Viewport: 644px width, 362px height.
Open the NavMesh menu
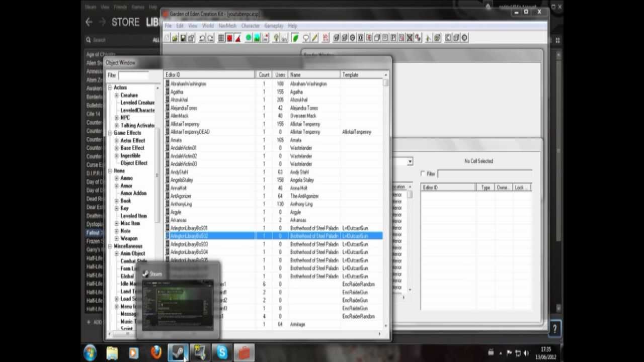(x=227, y=26)
